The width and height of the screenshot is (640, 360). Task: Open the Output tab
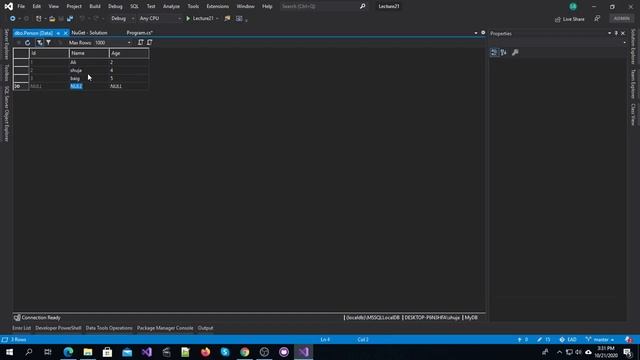[x=205, y=328]
